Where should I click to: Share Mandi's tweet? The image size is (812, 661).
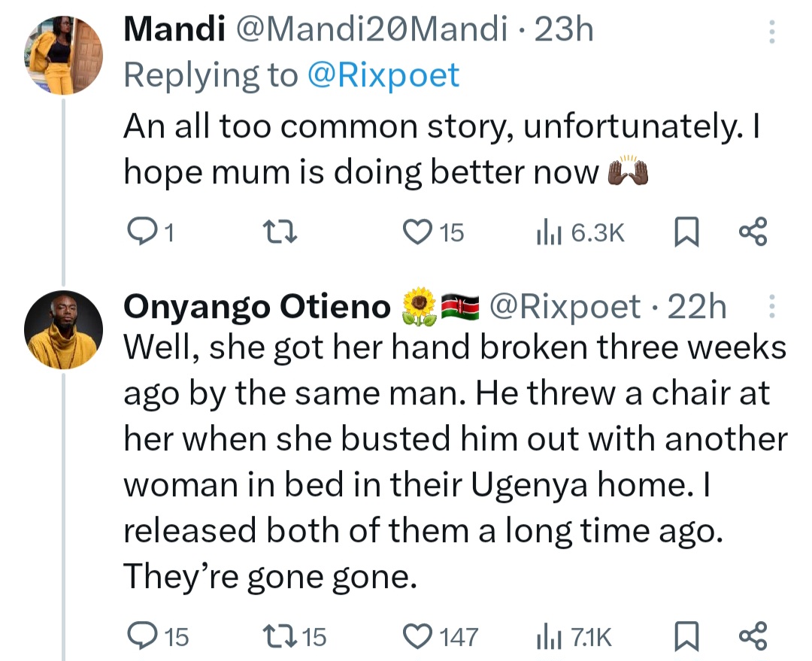(x=753, y=233)
